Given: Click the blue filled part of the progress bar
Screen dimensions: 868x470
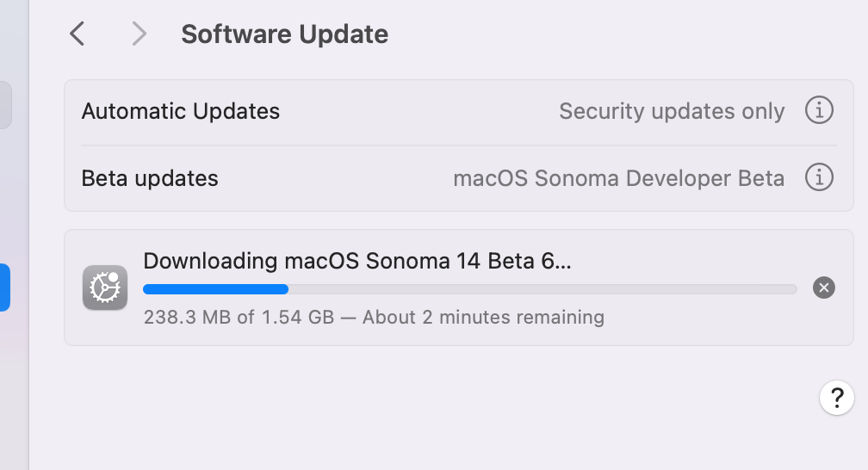Looking at the screenshot, I should tap(215, 289).
